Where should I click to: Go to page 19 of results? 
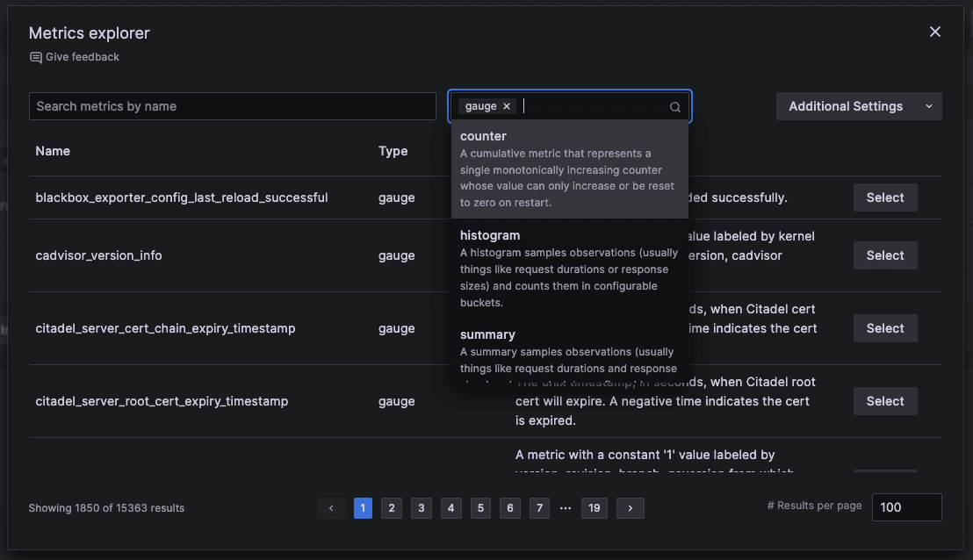[x=595, y=507]
